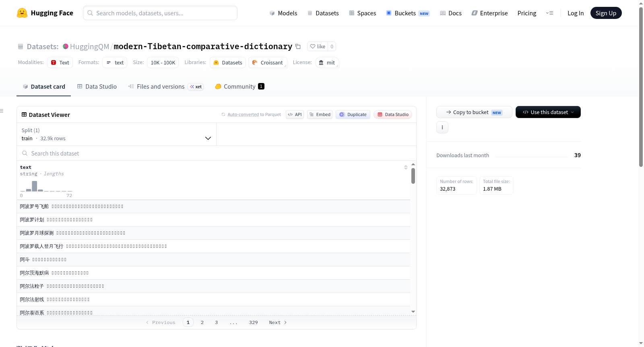
Task: Open the Docs menu item
Action: tap(451, 13)
